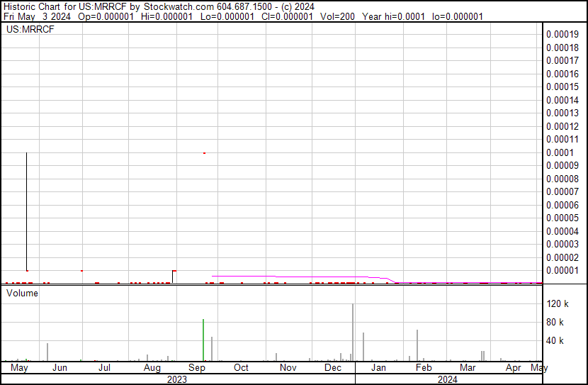Screen dimensions: 588x385
Task: Click the Historic Chart title text
Action: coord(159,7)
